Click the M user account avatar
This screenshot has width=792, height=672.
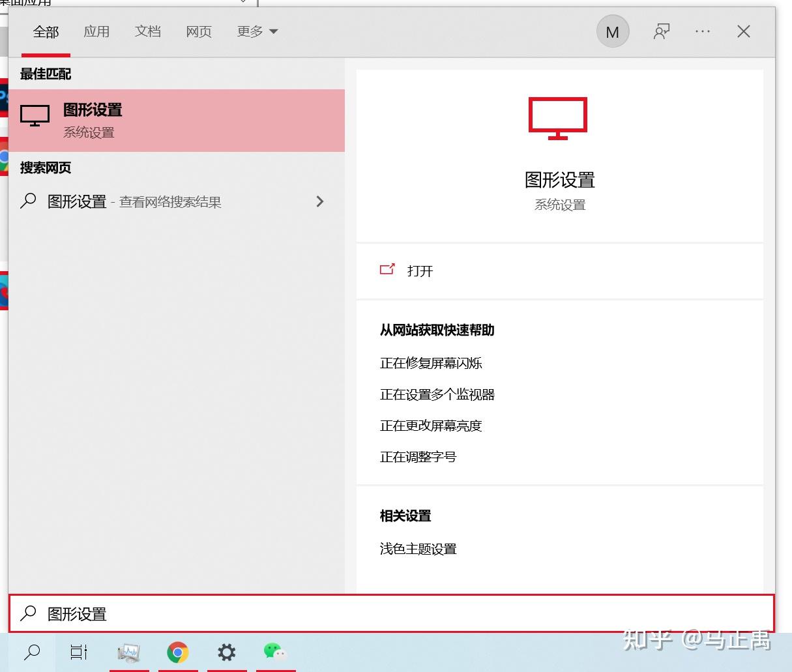pos(613,31)
